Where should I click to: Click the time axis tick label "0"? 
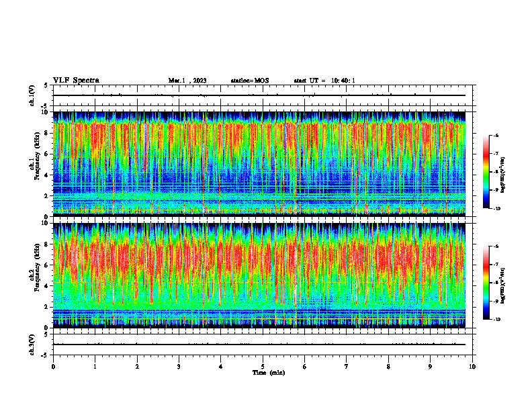[x=53, y=367]
